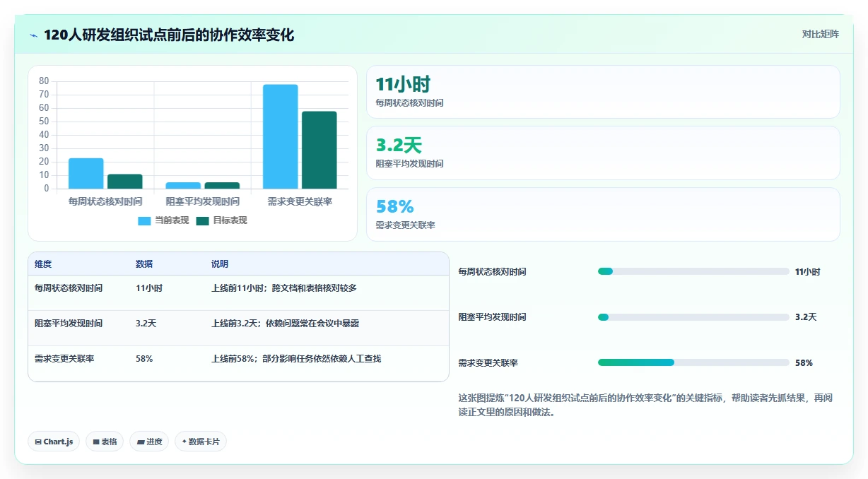
Task: Click the 3.2天 value beside progress bar
Action: (806, 317)
